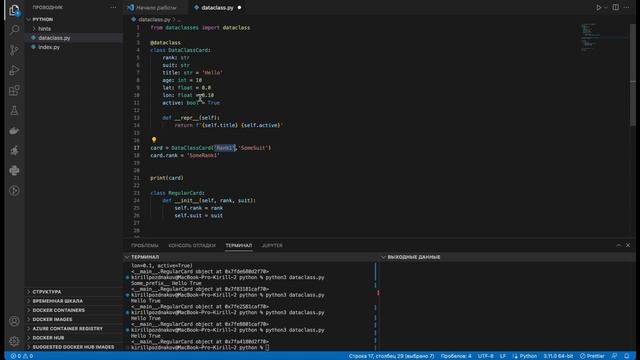Screen dimensions: 640x360
Task: Change encoding via UTF-8 status item
Action: 485,356
